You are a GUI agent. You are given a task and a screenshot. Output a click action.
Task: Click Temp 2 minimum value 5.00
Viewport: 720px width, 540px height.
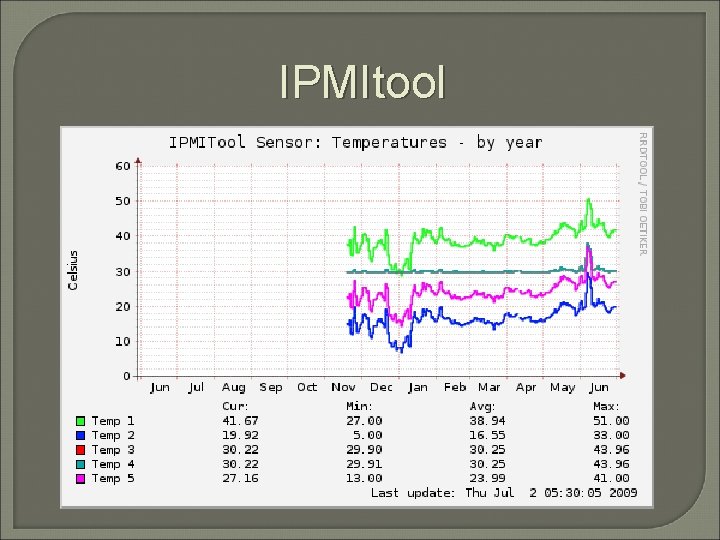point(367,435)
